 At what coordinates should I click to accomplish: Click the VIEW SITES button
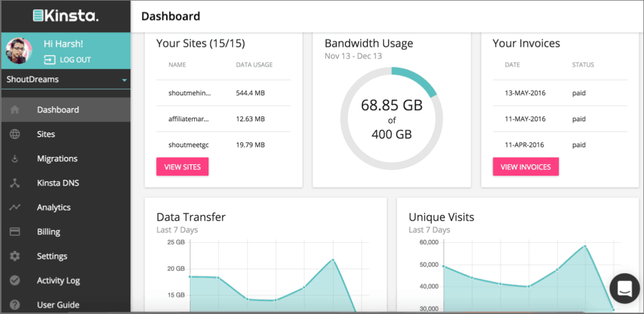pos(183,167)
